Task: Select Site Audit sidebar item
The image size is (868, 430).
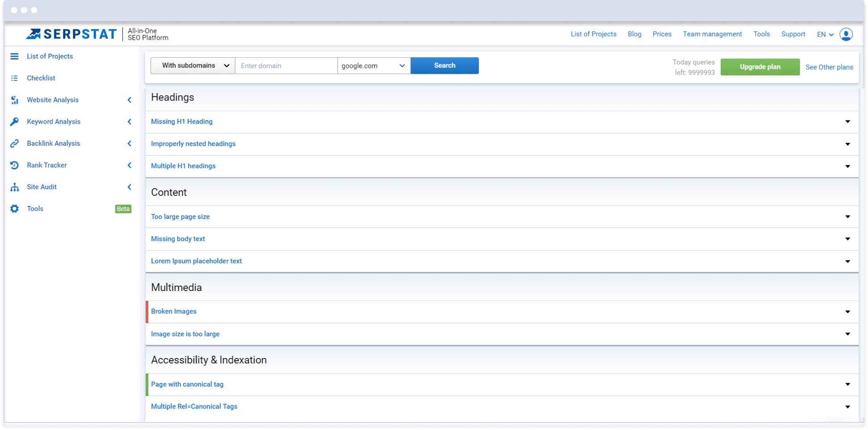Action: [42, 187]
